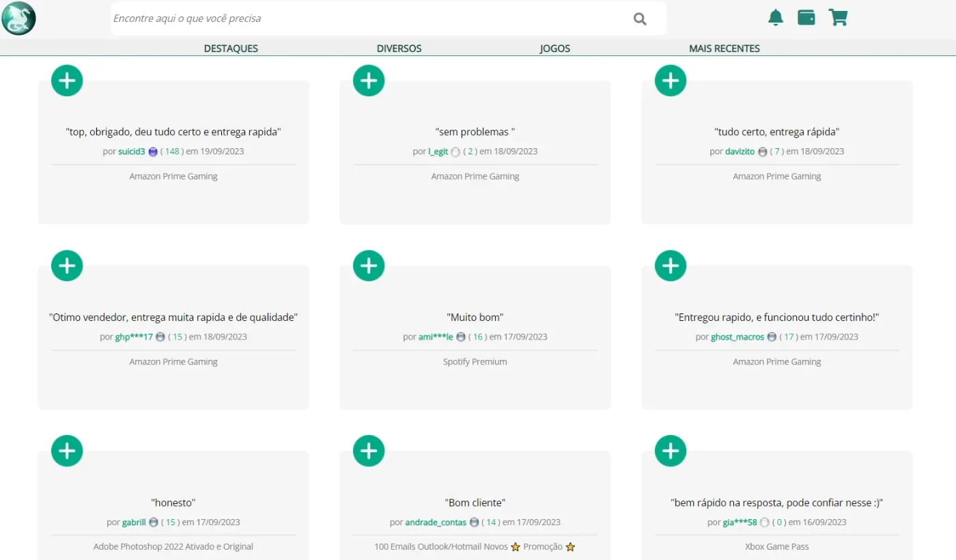Click review text "Entregou rapido, e funcionou tudo certinho!"
Image resolution: width=956 pixels, height=560 pixels.
(777, 318)
